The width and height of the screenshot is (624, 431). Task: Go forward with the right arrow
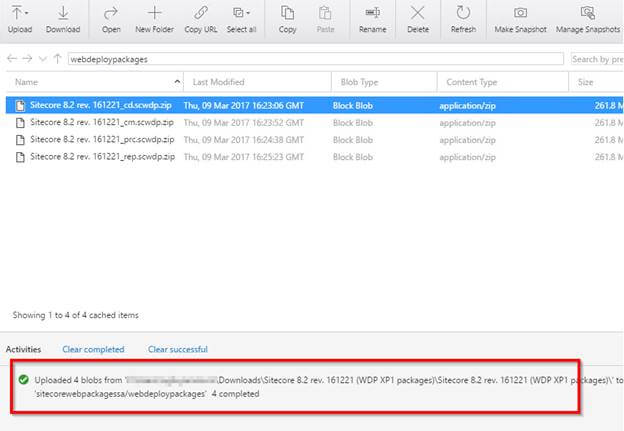click(27, 59)
